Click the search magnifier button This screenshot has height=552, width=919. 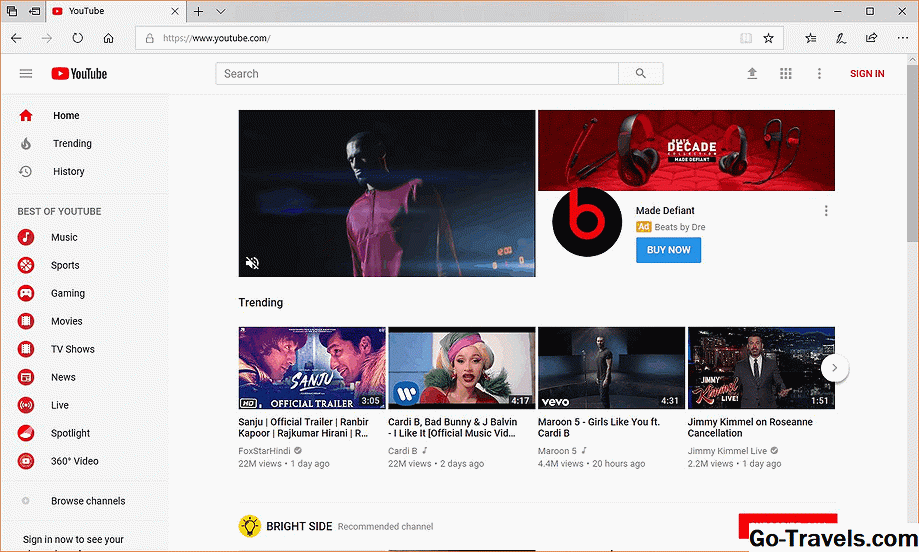click(640, 73)
